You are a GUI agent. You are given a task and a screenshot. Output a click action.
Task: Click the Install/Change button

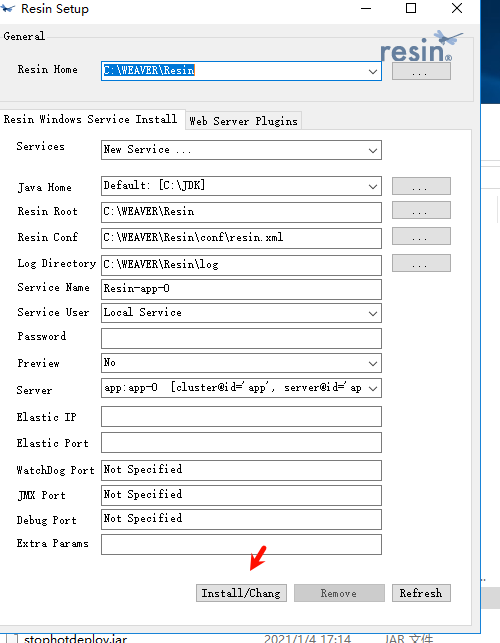click(x=241, y=593)
